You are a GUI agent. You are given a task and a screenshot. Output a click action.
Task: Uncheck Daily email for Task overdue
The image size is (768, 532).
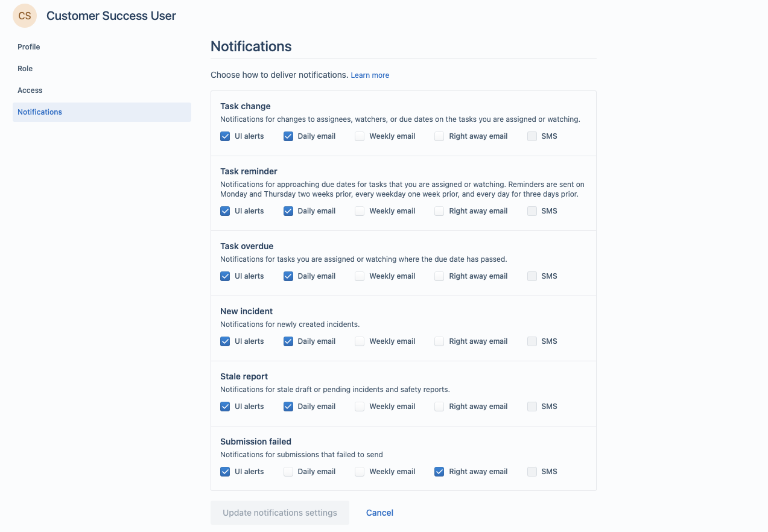coord(288,276)
